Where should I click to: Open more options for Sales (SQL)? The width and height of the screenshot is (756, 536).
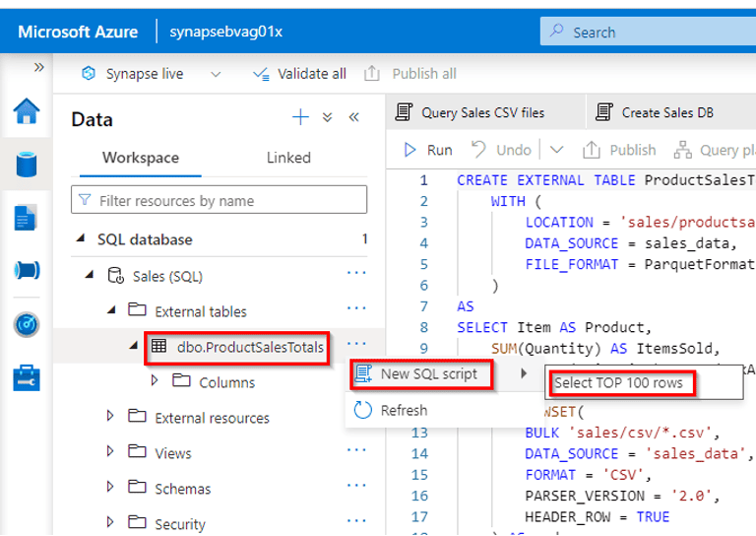(356, 273)
